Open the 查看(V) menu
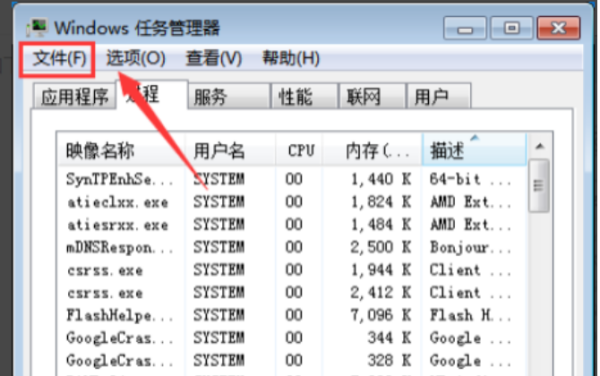This screenshot has width=600, height=376. pos(214,59)
